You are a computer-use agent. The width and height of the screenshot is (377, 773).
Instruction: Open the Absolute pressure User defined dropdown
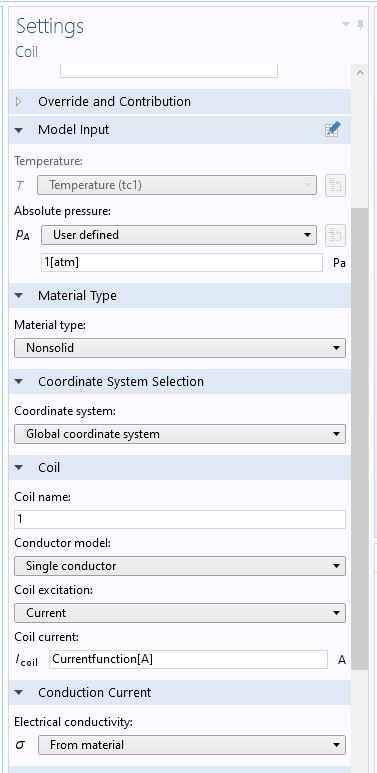(178, 235)
